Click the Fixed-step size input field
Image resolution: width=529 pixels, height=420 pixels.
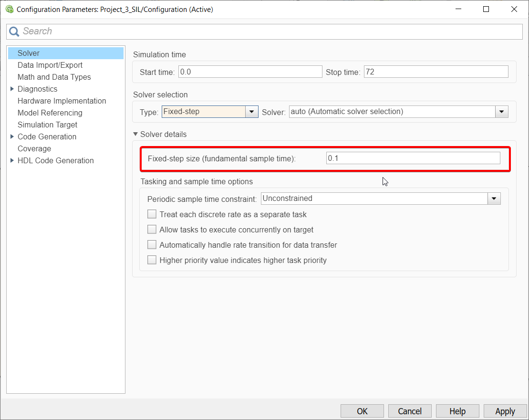[x=413, y=158]
